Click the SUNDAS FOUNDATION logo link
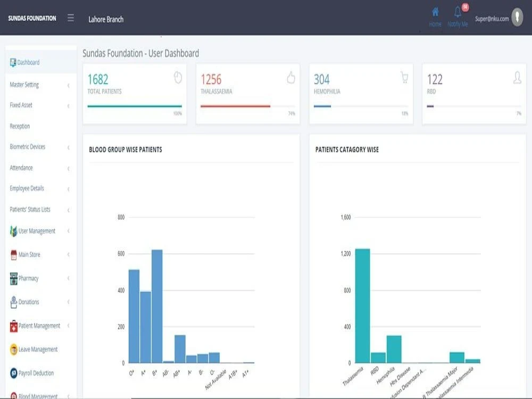Image resolution: width=532 pixels, height=399 pixels. point(32,18)
